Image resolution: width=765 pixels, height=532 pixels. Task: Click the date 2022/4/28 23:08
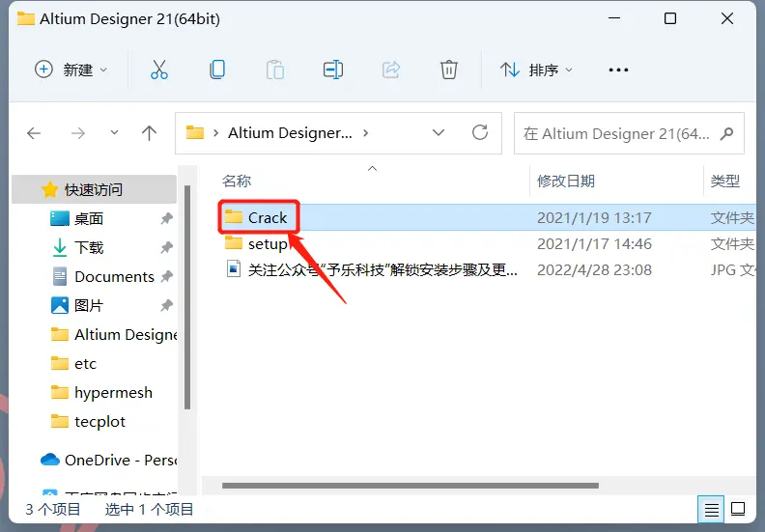tap(594, 269)
